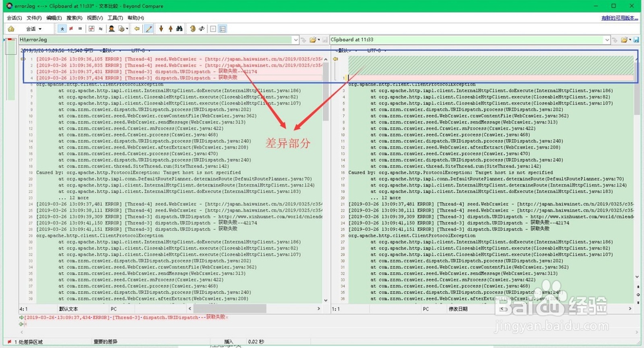Open Find (binoculars) tool
This screenshot has height=348, width=644.
tap(180, 29)
